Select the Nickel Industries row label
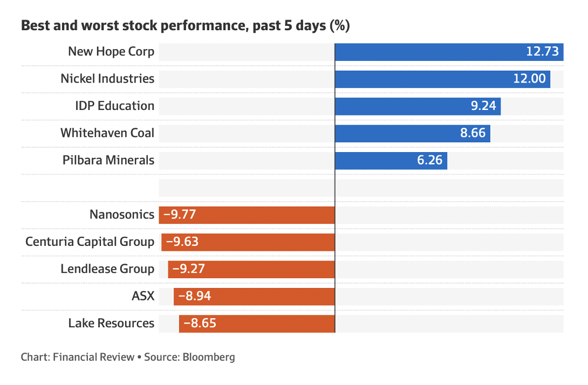The width and height of the screenshot is (588, 385). 107,79
